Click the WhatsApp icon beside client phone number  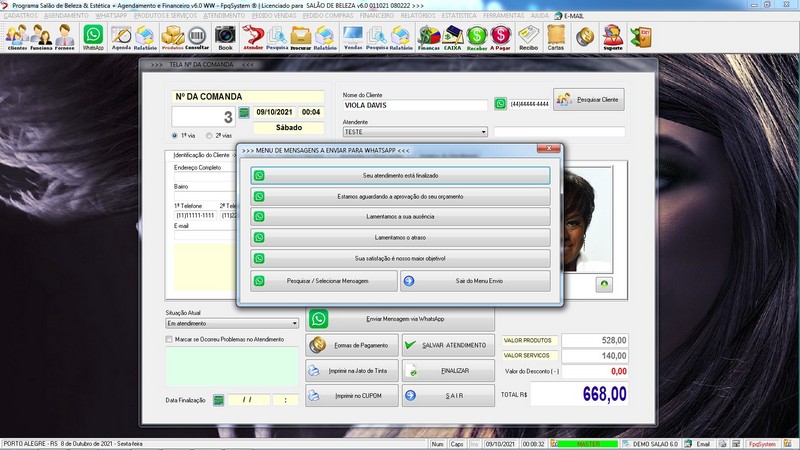(500, 104)
